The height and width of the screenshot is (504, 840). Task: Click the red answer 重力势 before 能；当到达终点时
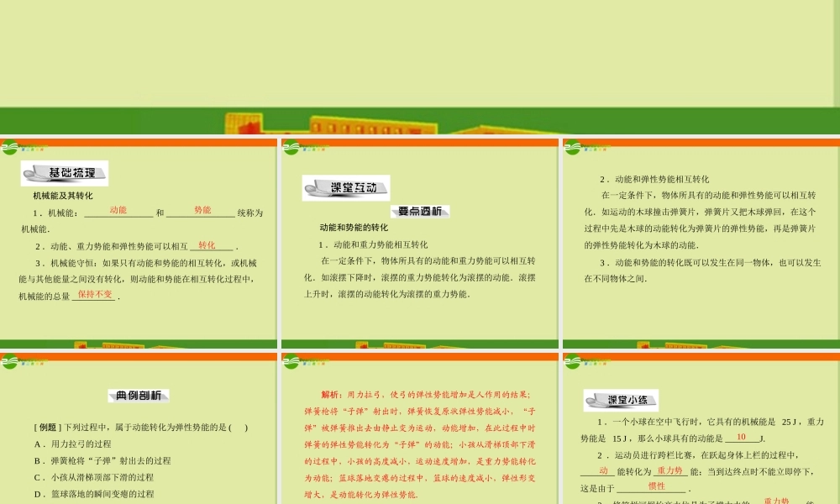[x=669, y=470]
